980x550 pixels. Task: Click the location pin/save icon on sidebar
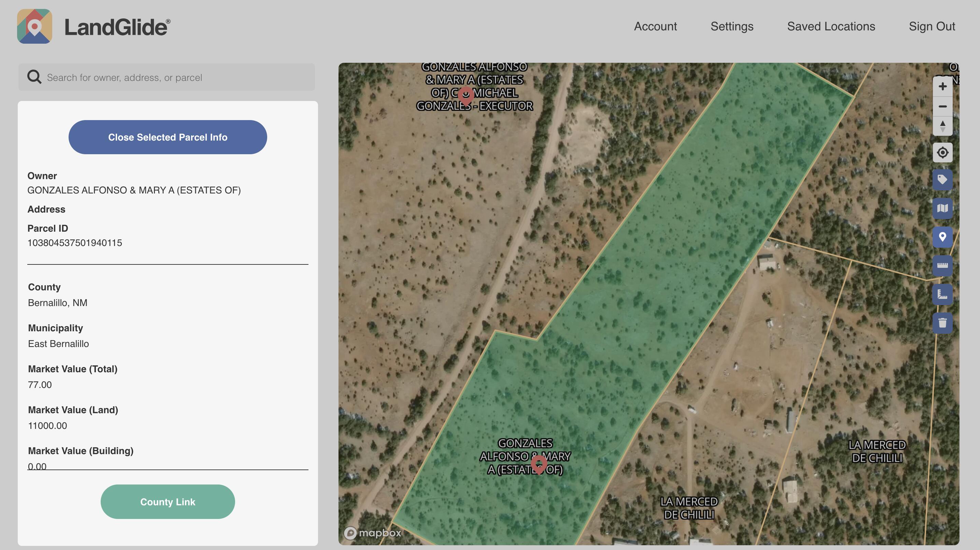click(x=942, y=237)
